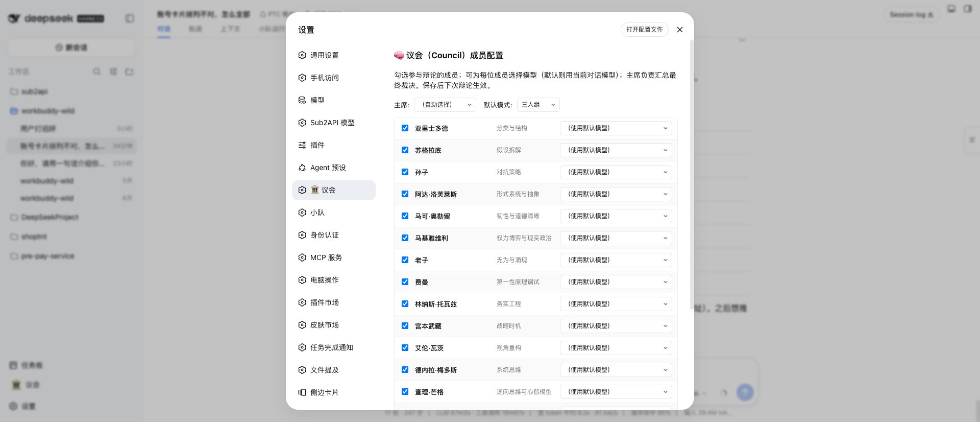Open the 默认模式 三人组 dropdown
Viewport: 980px width, 422px height.
click(538, 105)
